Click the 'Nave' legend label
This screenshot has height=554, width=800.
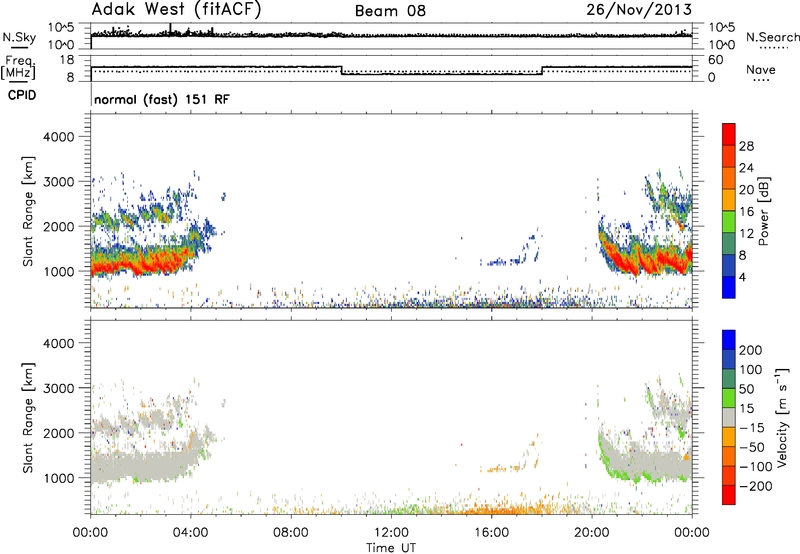(761, 69)
